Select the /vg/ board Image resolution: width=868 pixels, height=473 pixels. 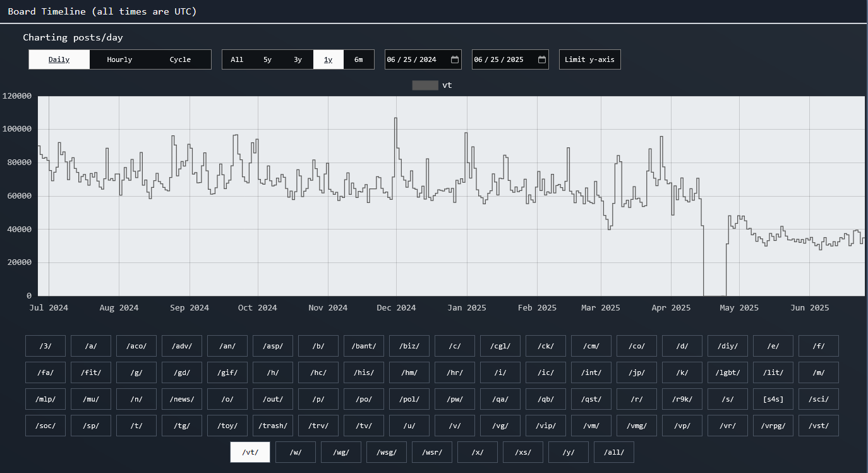(x=500, y=426)
